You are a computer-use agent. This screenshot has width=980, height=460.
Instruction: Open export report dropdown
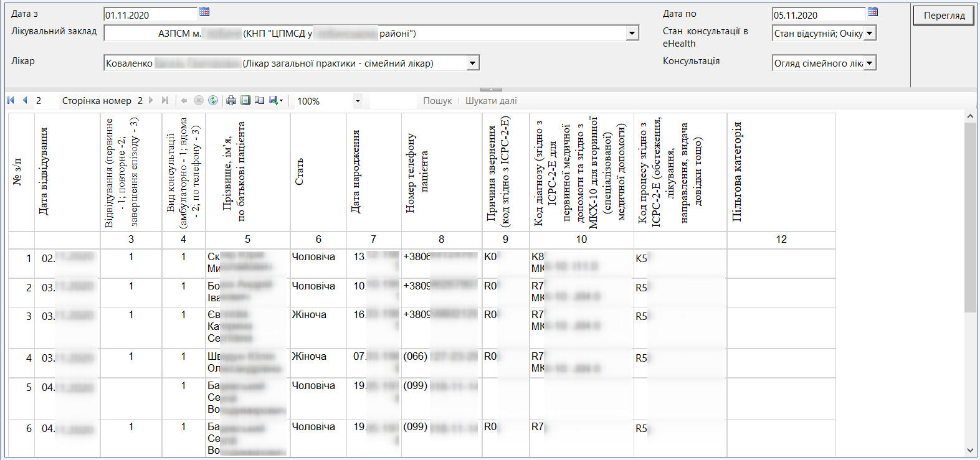[x=277, y=100]
